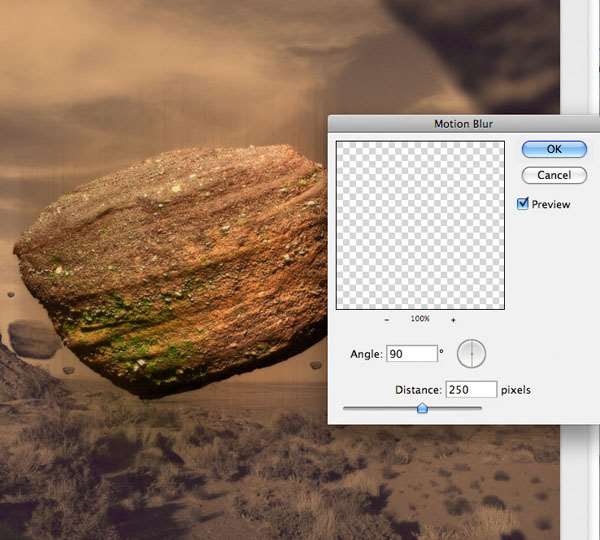Click the circular angle dial control
Viewport: 600px width, 540px height.
pos(471,353)
